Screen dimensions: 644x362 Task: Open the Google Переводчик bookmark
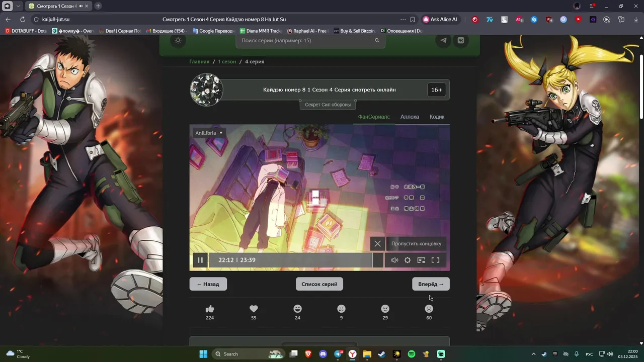pyautogui.click(x=214, y=31)
